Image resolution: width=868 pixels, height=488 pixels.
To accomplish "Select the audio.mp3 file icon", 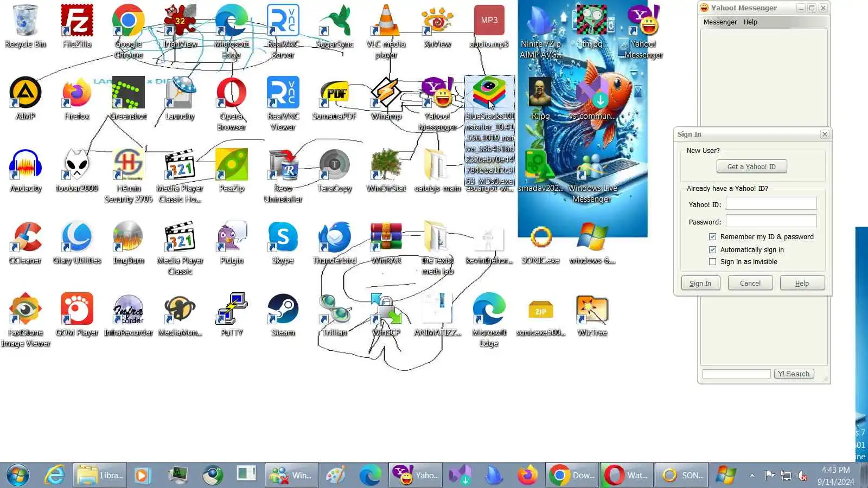I will point(489,26).
